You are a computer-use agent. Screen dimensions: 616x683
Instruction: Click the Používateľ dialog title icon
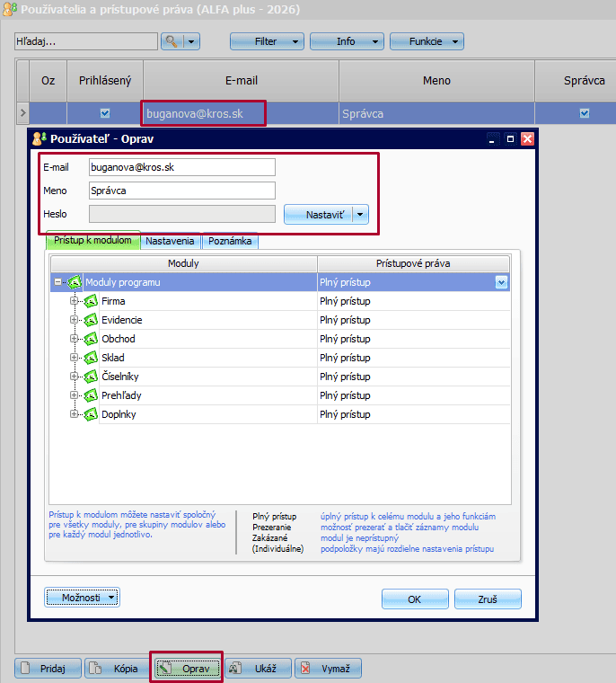click(x=40, y=138)
